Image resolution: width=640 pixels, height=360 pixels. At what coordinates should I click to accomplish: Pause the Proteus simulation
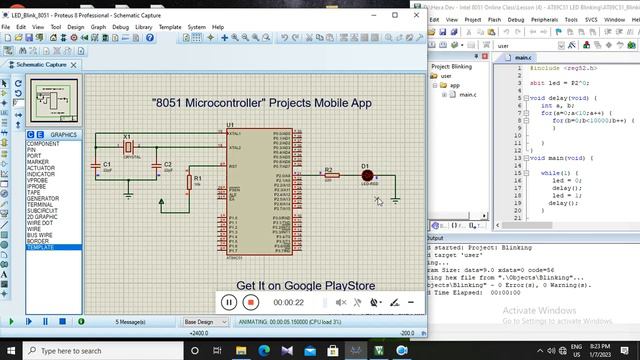pos(45,322)
